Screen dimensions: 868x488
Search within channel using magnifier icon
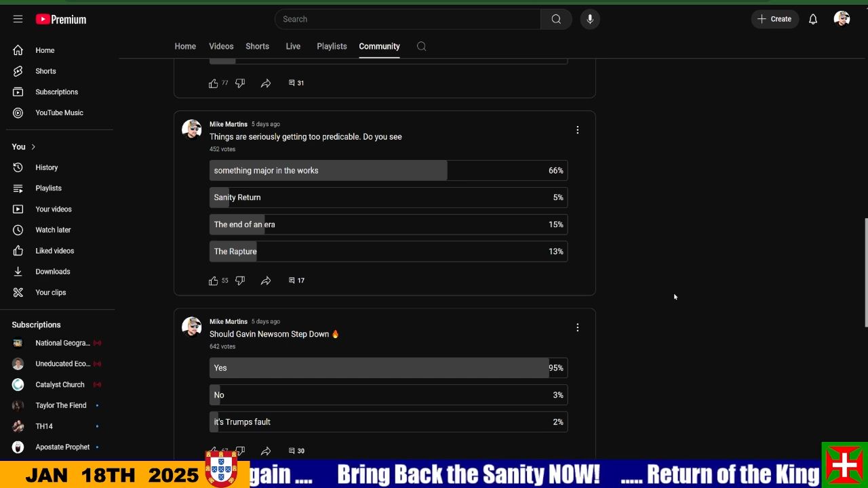pyautogui.click(x=421, y=46)
